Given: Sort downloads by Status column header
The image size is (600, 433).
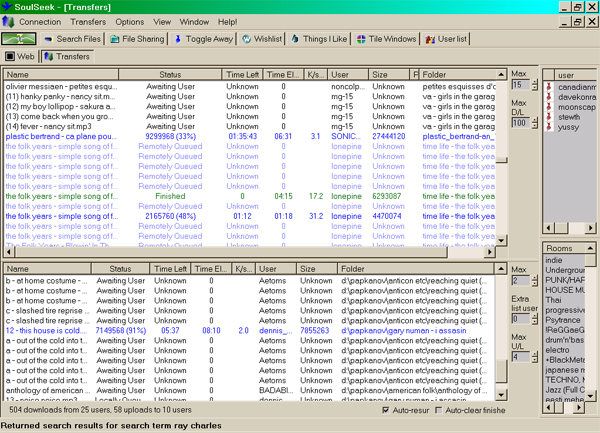Looking at the screenshot, I should [170, 75].
